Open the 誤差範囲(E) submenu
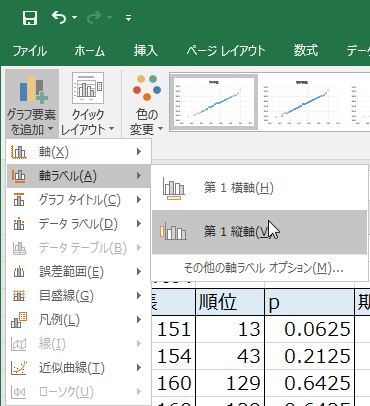This screenshot has height=406, width=370. (79, 272)
